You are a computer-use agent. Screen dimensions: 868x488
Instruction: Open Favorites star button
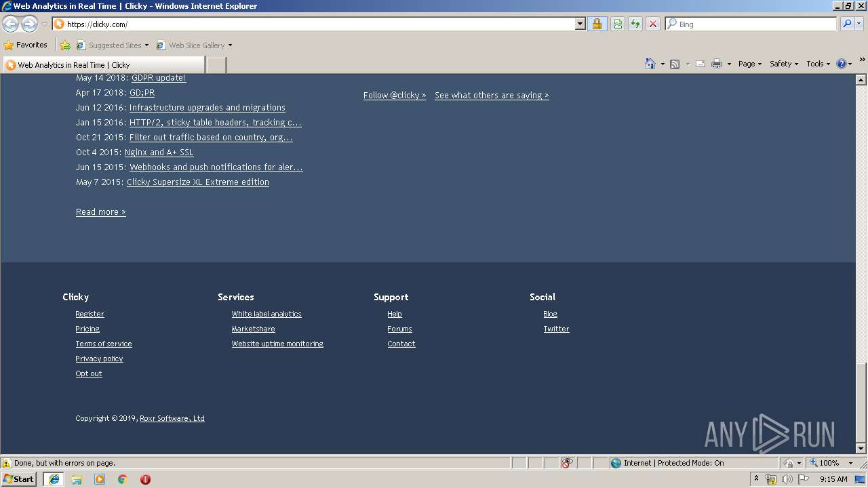pyautogui.click(x=26, y=45)
